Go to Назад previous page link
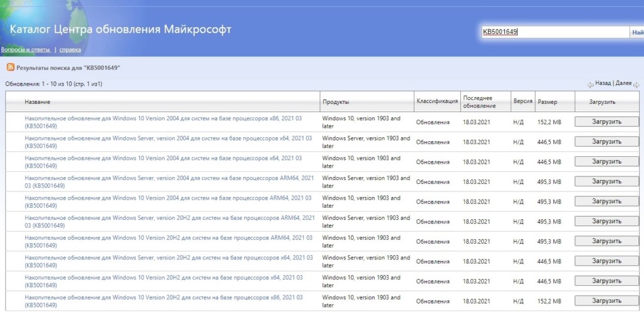The image size is (644, 313). tap(602, 83)
